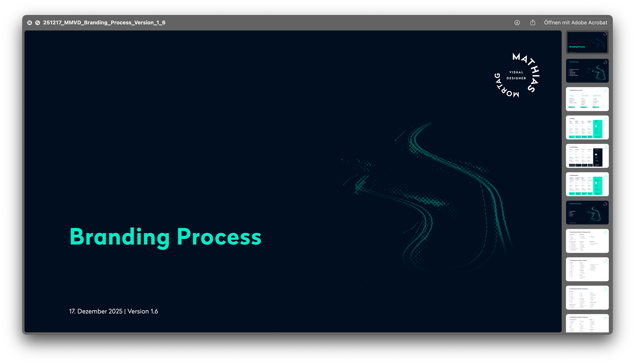Open the document in Adobe Acrobat

coord(575,22)
